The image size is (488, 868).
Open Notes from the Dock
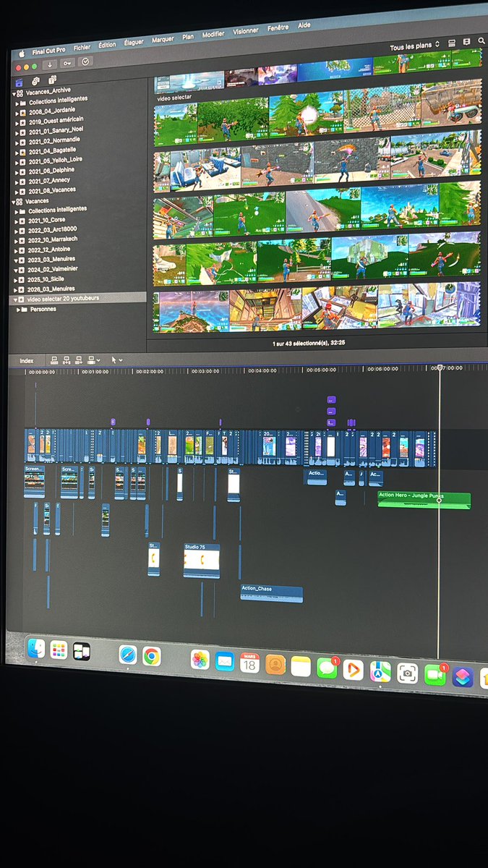pyautogui.click(x=301, y=667)
